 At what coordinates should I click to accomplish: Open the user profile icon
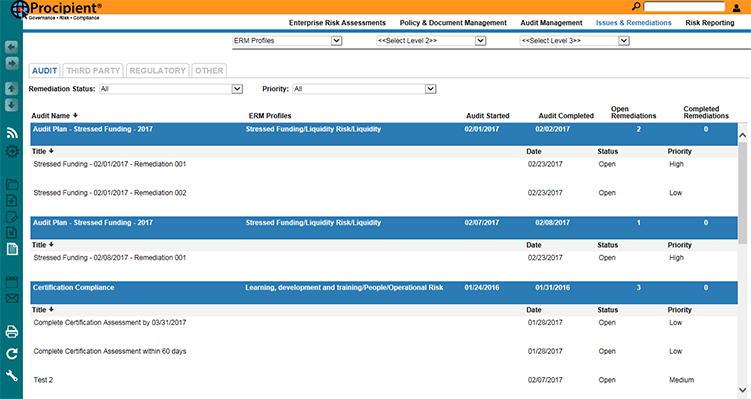(x=737, y=7)
